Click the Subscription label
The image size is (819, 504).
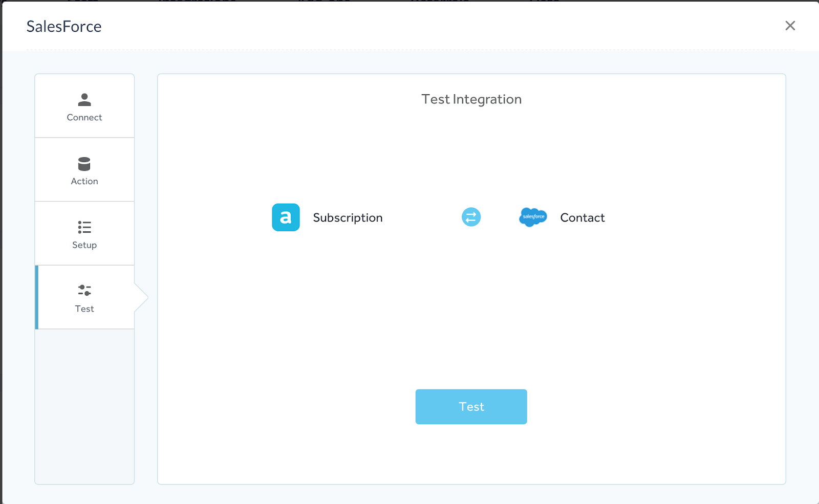[x=348, y=218]
